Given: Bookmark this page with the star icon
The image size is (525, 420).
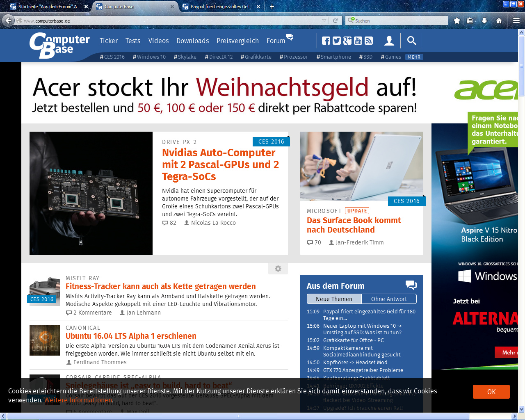Looking at the screenshot, I should pyautogui.click(x=457, y=21).
